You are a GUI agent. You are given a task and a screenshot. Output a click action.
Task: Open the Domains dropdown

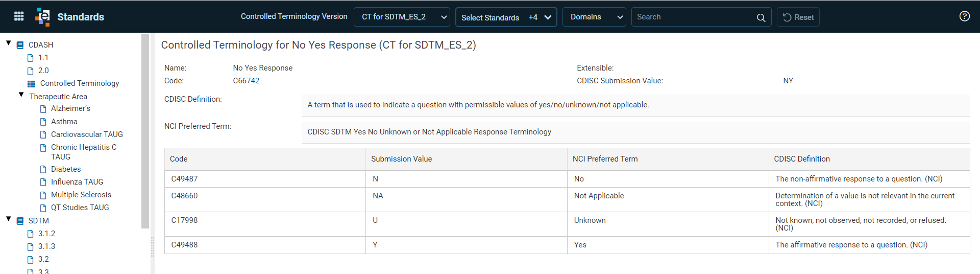click(594, 17)
